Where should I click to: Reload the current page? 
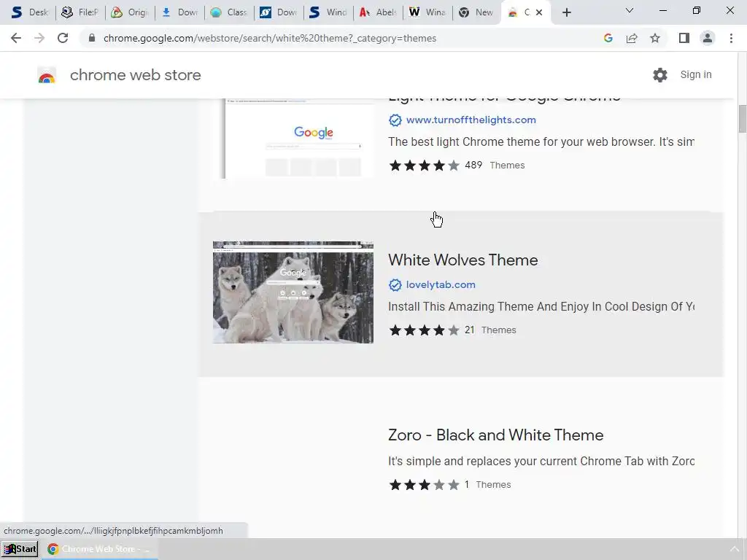point(63,38)
